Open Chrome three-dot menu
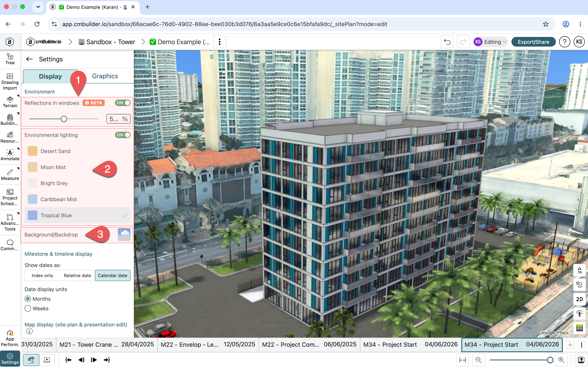The width and height of the screenshot is (588, 367). point(580,24)
